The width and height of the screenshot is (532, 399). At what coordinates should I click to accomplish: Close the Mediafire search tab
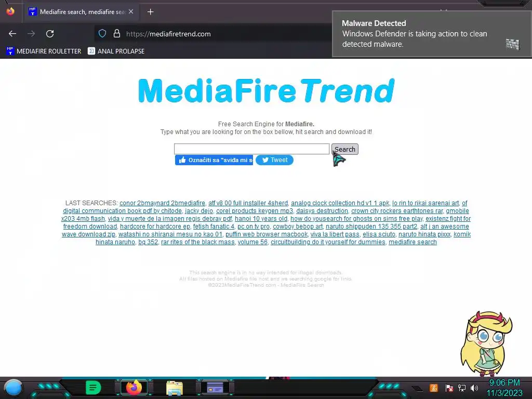click(131, 11)
